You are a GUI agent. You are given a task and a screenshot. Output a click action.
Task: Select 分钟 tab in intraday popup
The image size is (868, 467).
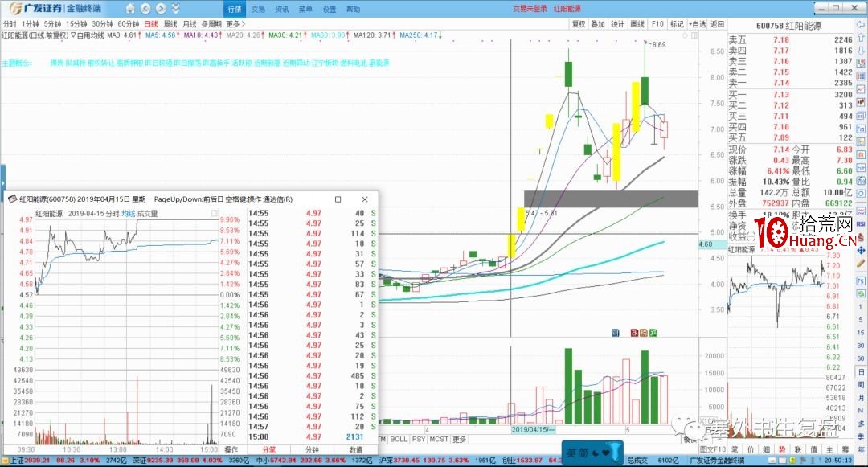coord(312,449)
